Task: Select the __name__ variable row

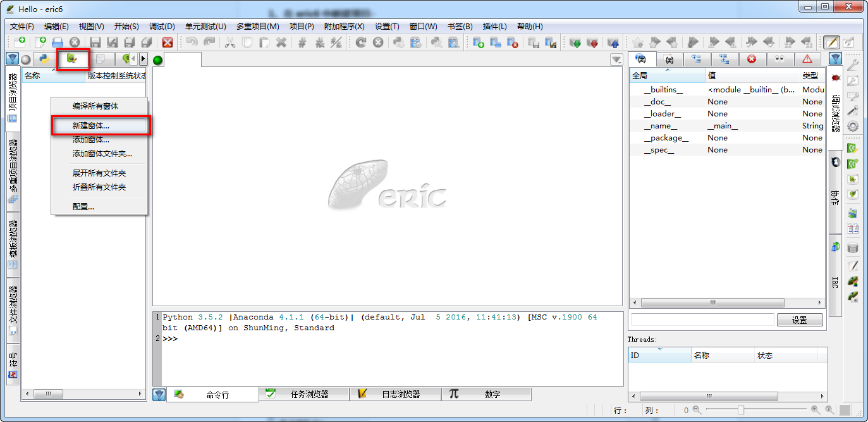Action: [727, 126]
